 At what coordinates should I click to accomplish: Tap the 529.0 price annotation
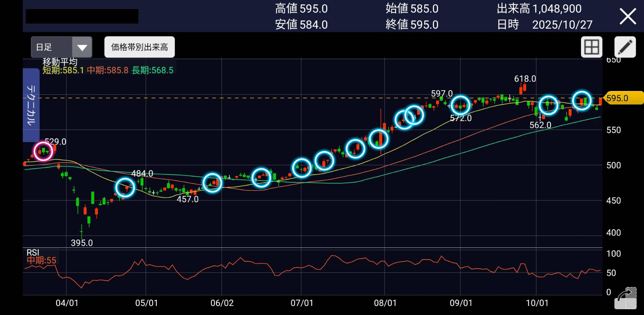tap(55, 142)
